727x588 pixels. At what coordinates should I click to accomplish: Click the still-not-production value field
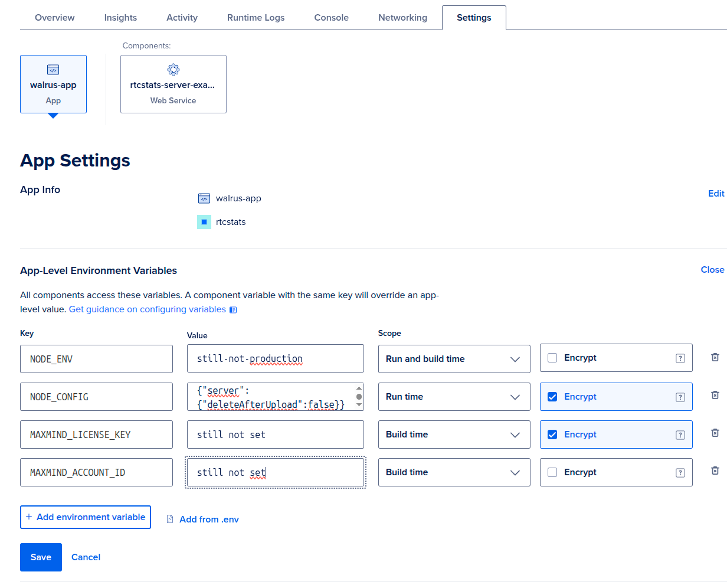click(276, 359)
